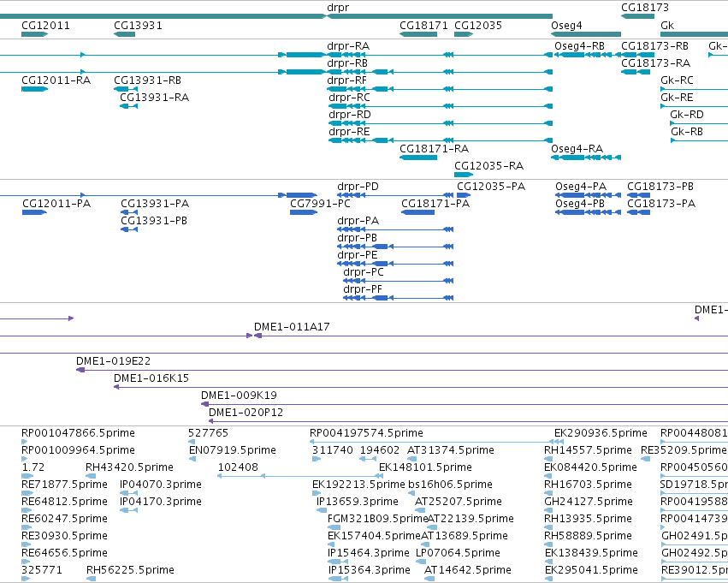The width and height of the screenshot is (728, 583).
Task: Select BAC clone DME1-011A17
Action: [292, 327]
